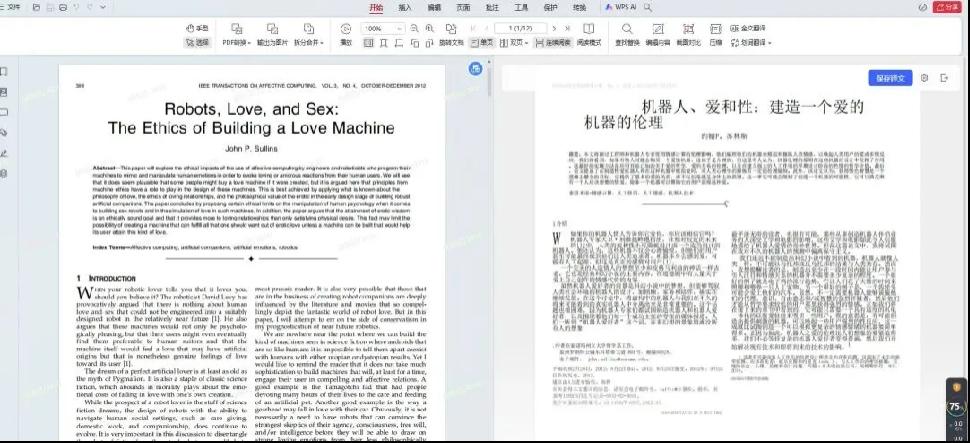Click the rotate counterclockwise small icon

coord(414,43)
